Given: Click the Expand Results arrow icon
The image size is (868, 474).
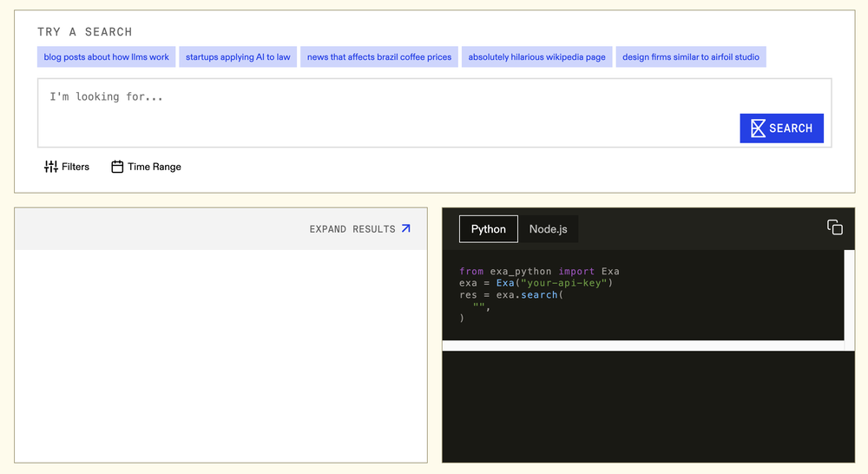Looking at the screenshot, I should (x=405, y=228).
